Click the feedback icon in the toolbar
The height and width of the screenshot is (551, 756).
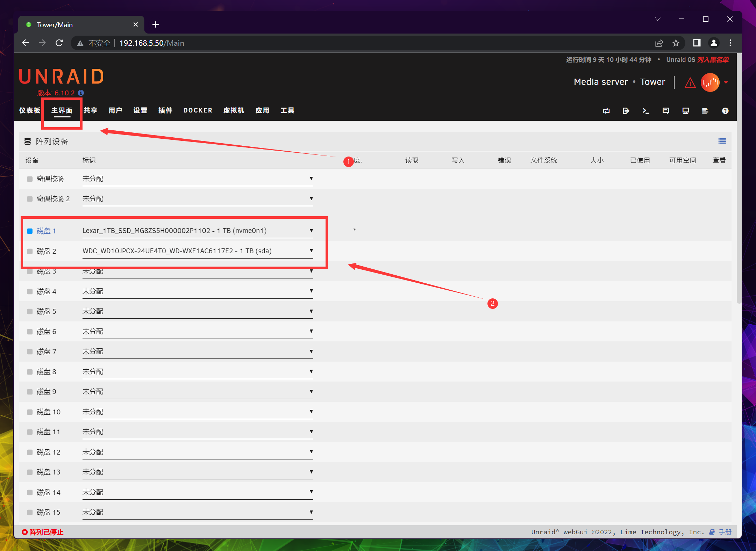tap(665, 111)
